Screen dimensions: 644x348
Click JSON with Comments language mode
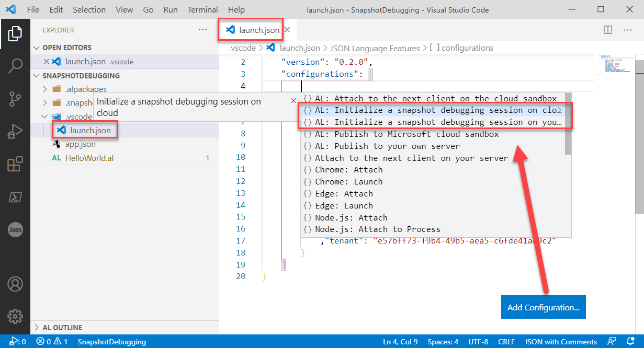click(x=561, y=342)
